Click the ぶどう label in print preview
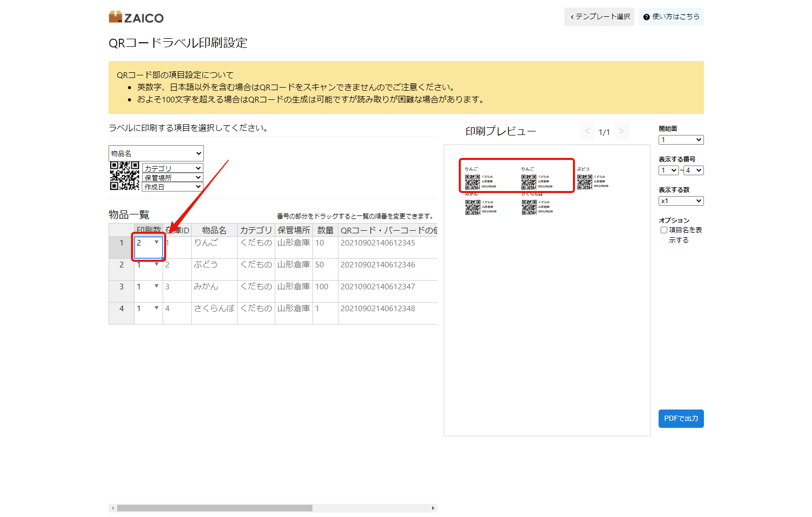Image resolution: width=812 pixels, height=517 pixels. point(593,178)
